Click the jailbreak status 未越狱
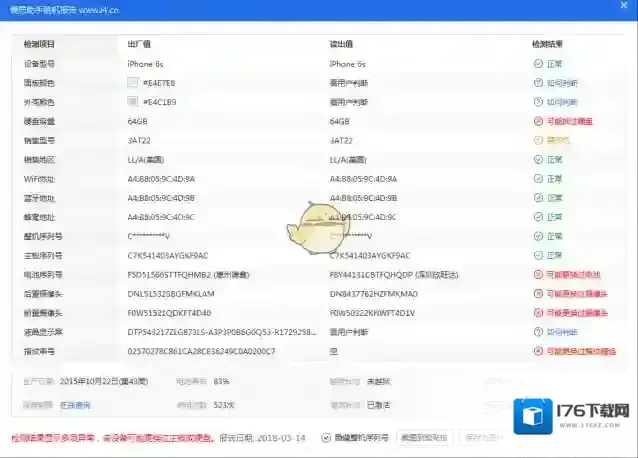The height and width of the screenshot is (458, 638). [x=378, y=382]
